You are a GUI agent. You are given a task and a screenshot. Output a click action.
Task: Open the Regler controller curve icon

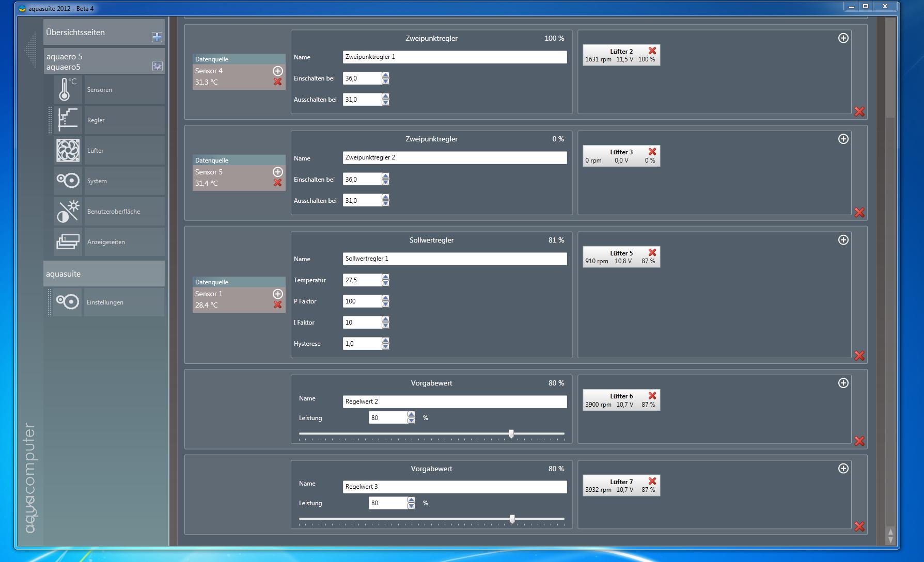(68, 120)
